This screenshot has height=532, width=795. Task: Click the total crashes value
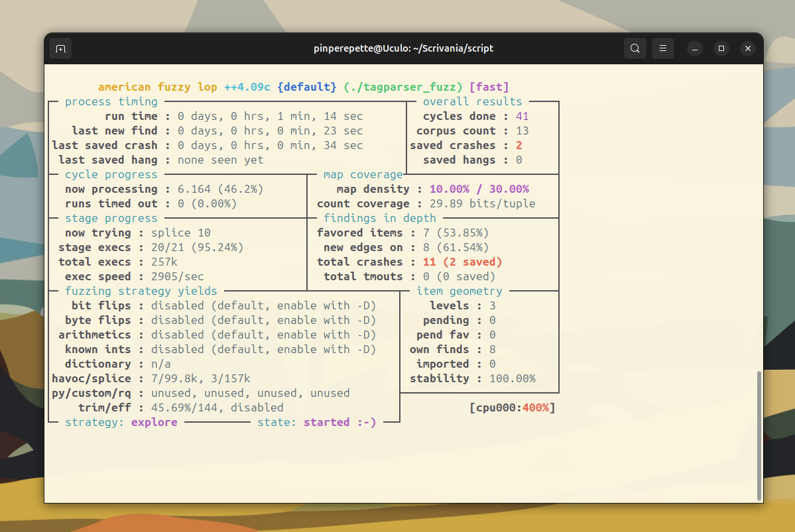462,262
